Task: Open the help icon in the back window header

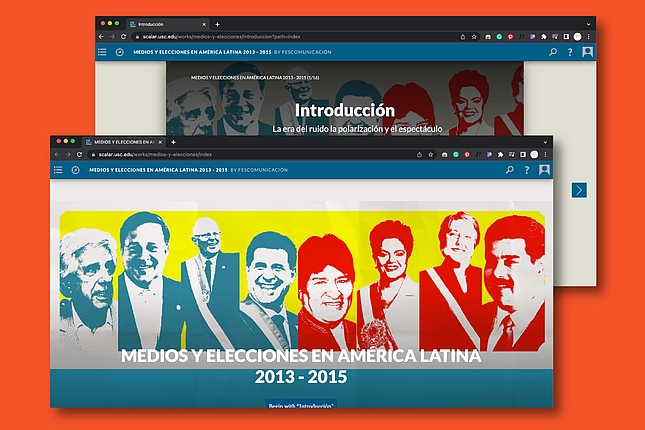Action: click(570, 52)
